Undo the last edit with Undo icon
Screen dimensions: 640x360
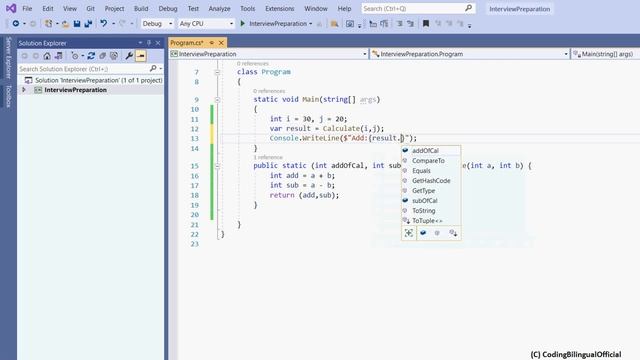104,24
